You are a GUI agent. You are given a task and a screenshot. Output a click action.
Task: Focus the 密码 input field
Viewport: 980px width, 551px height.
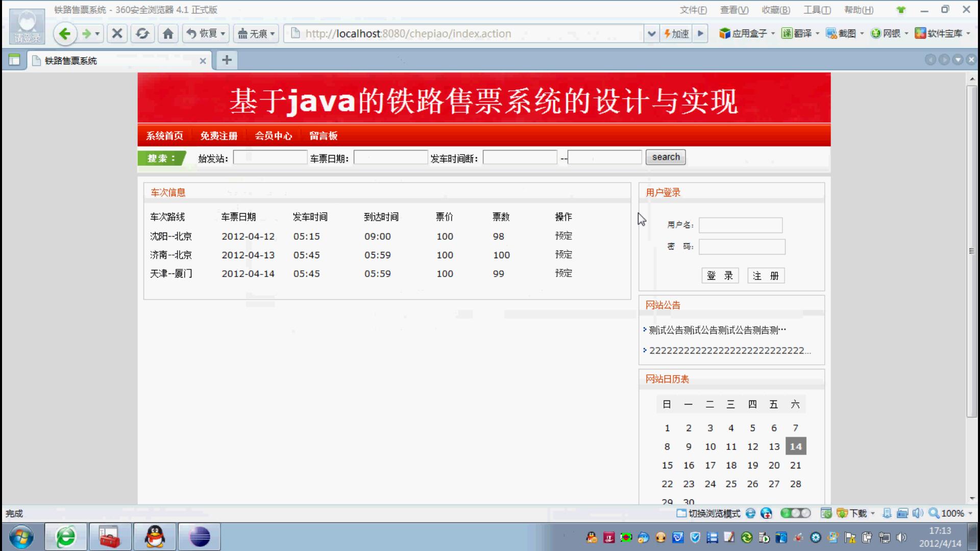pyautogui.click(x=742, y=247)
